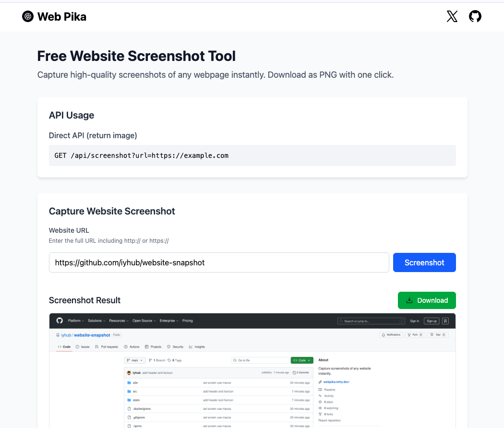This screenshot has height=428, width=504.
Task: Click the Sign up button in the preview
Action: tap(432, 321)
